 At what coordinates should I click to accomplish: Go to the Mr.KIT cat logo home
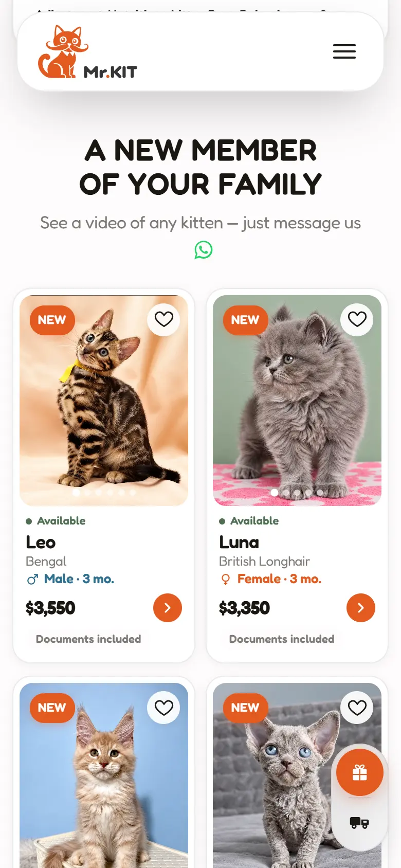coord(88,52)
